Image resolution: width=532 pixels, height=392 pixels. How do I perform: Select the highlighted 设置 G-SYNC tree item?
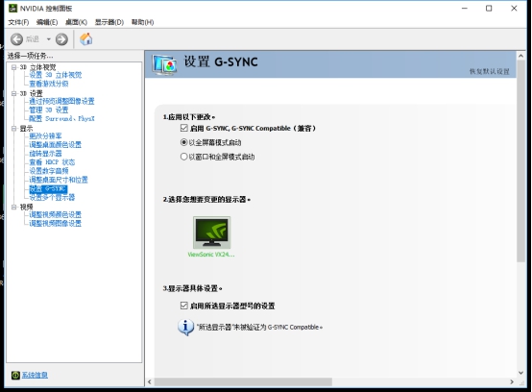tap(48, 188)
